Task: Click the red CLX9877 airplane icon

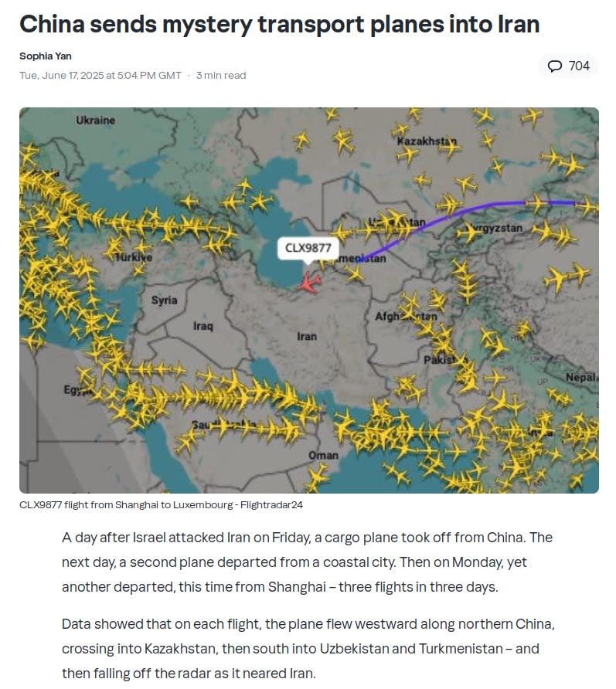Action: [309, 282]
